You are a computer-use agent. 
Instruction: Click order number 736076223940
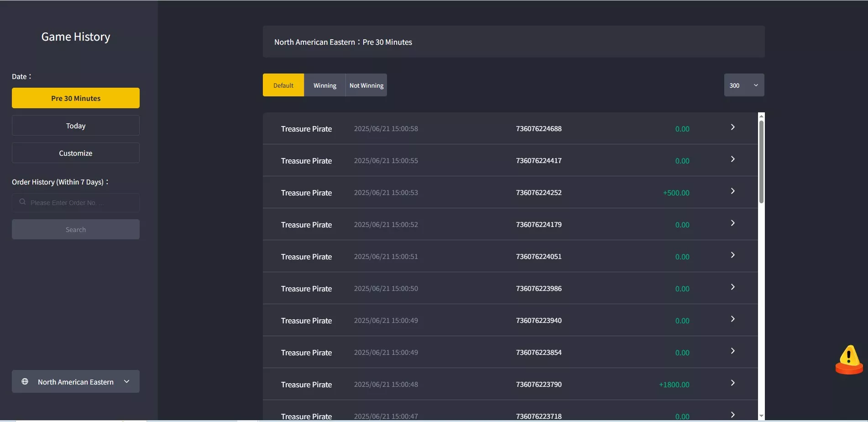click(539, 321)
